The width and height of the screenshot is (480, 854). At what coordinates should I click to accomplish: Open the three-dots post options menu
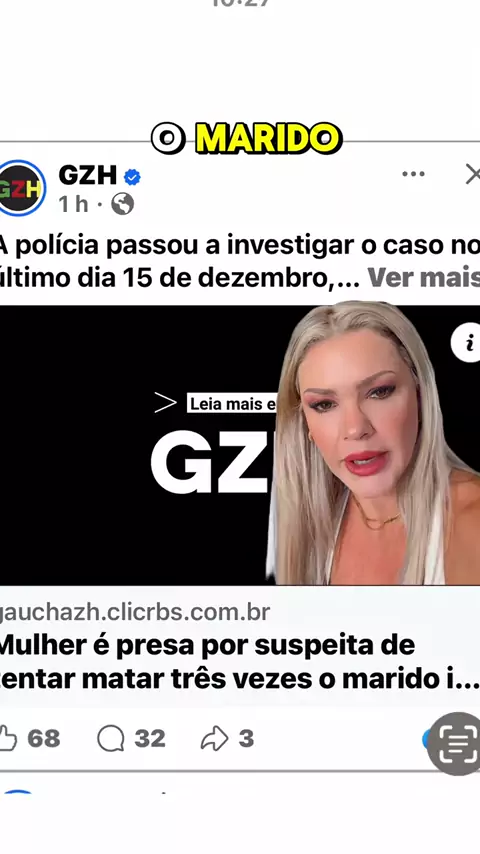[x=413, y=174]
